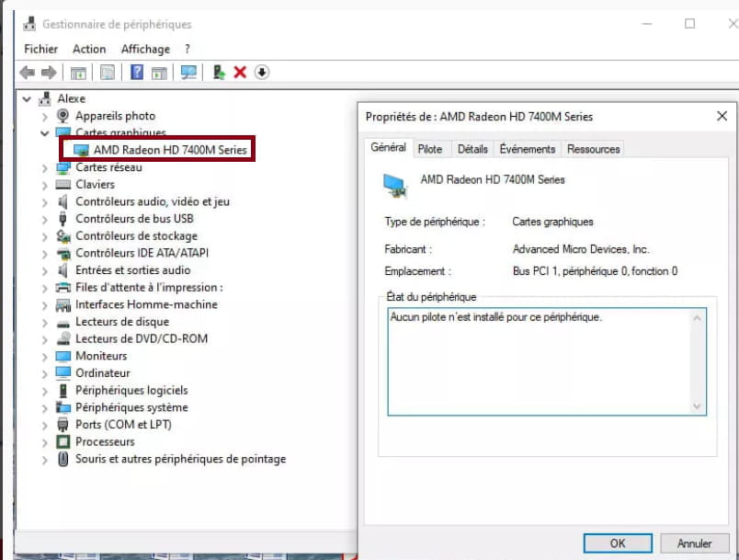The image size is (739, 560).
Task: Click the Annuler button
Action: pyautogui.click(x=694, y=543)
